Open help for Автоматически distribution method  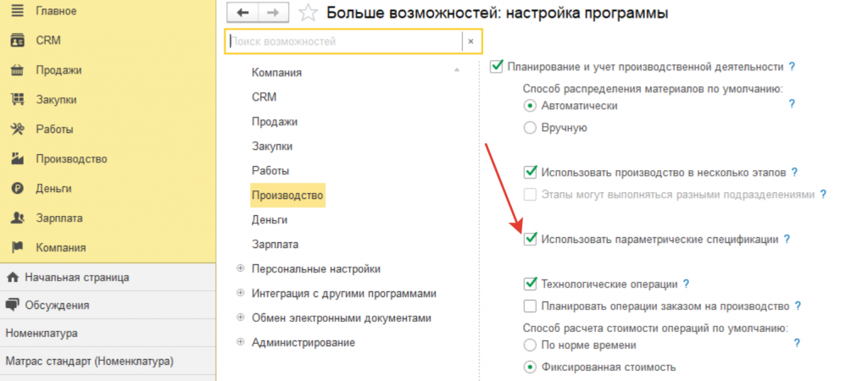(x=792, y=103)
